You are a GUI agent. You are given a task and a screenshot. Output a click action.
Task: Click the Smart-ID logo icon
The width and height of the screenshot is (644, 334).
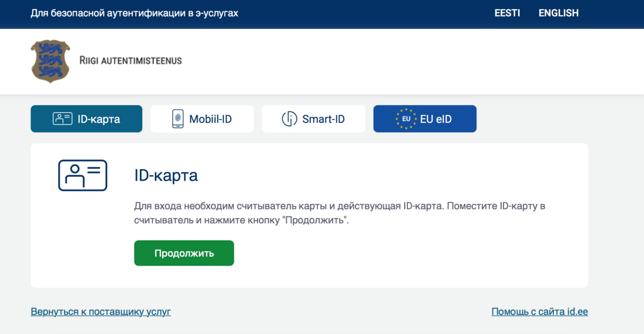coord(289,119)
